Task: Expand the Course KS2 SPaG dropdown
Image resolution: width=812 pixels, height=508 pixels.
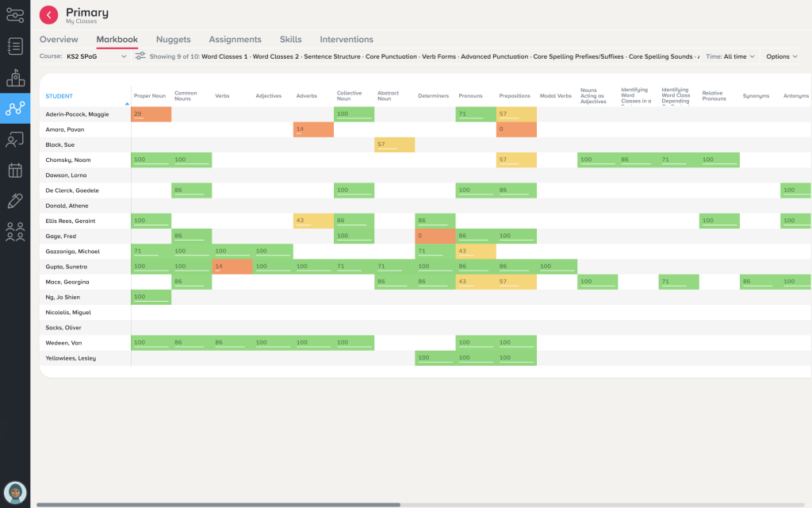Action: click(83, 57)
